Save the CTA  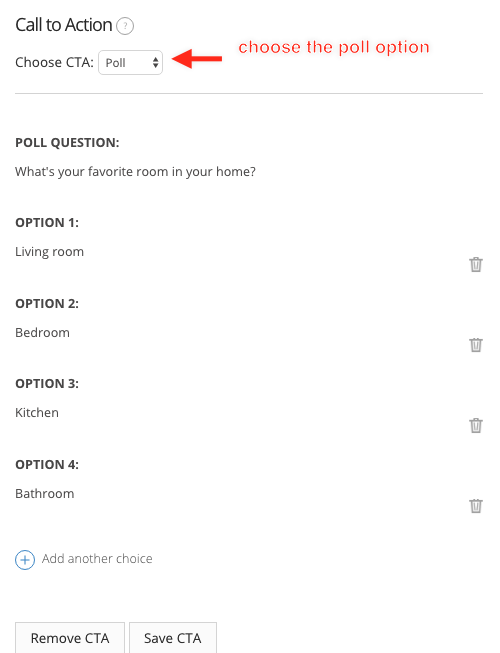coord(173,638)
